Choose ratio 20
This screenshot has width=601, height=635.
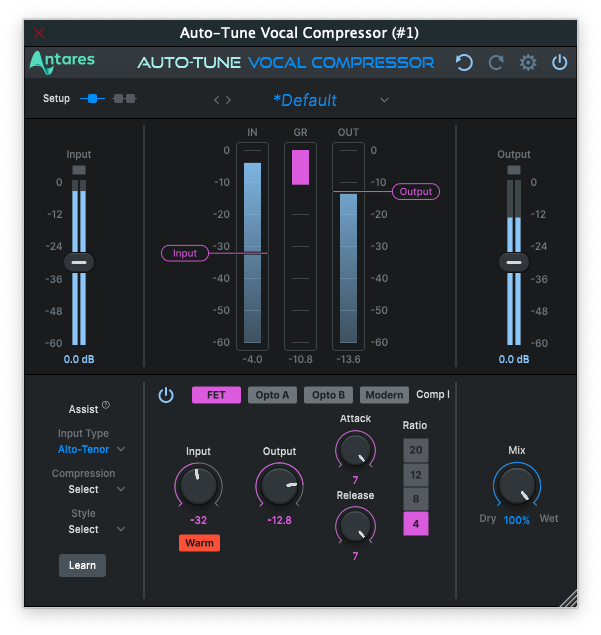tap(416, 450)
